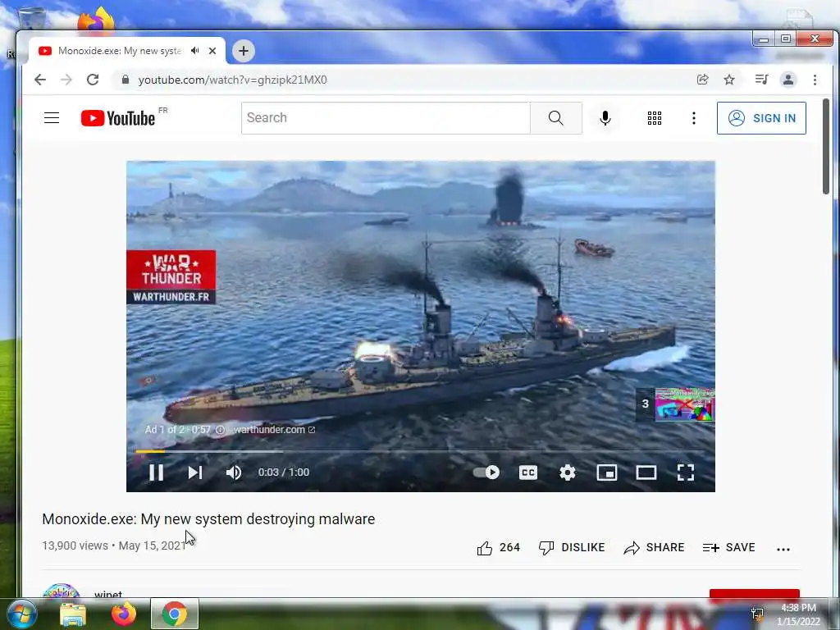Open Chrome media controls icon
This screenshot has width=840, height=630.
[x=761, y=80]
